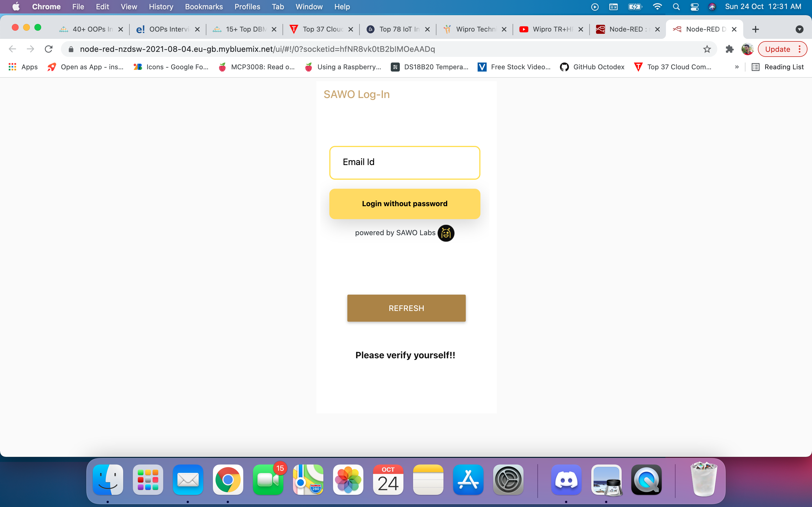Open Discord from the dock

566,480
